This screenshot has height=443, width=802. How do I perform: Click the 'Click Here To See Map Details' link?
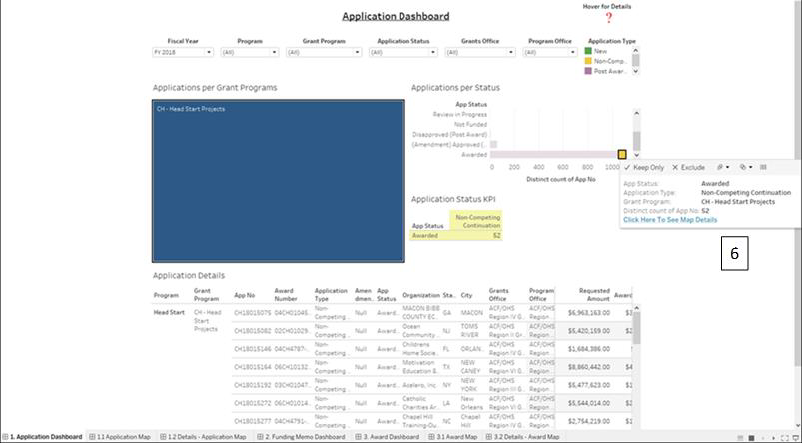tap(669, 219)
